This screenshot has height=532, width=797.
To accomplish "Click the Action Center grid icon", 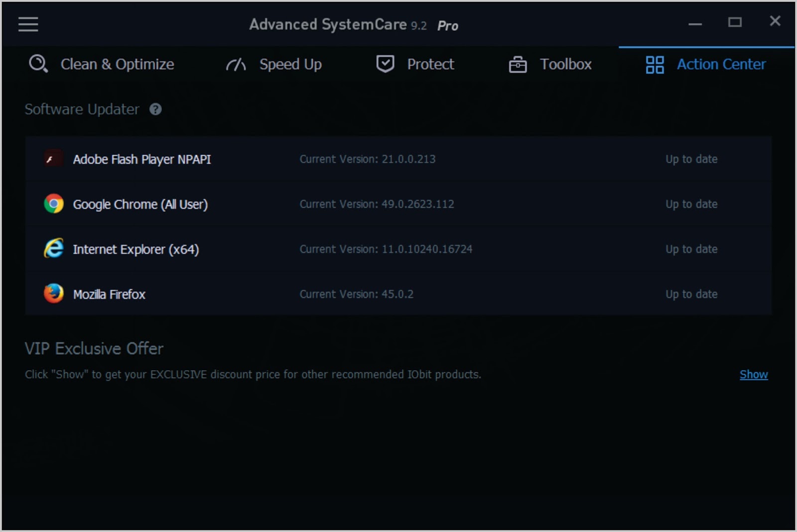I will pos(655,64).
